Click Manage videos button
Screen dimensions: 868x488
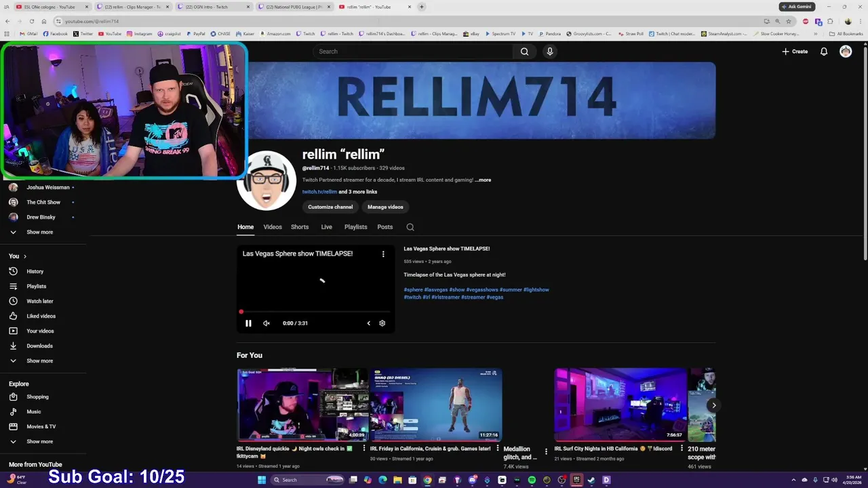[385, 207]
